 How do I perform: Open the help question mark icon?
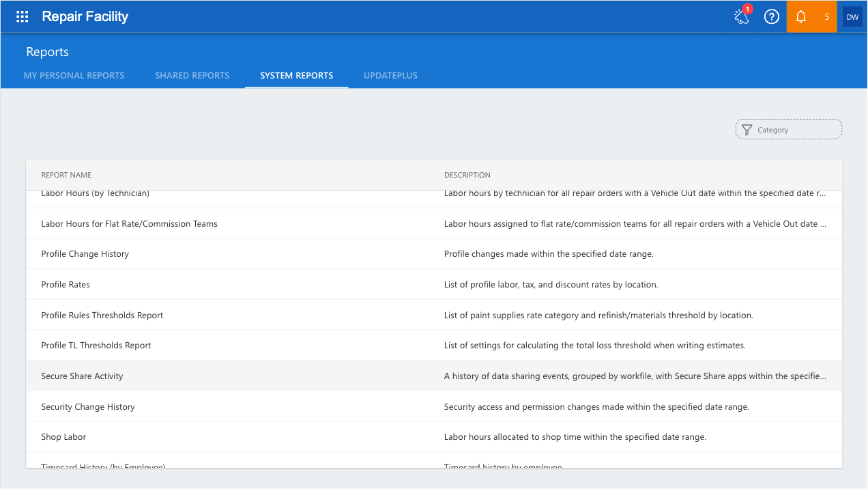pos(772,16)
